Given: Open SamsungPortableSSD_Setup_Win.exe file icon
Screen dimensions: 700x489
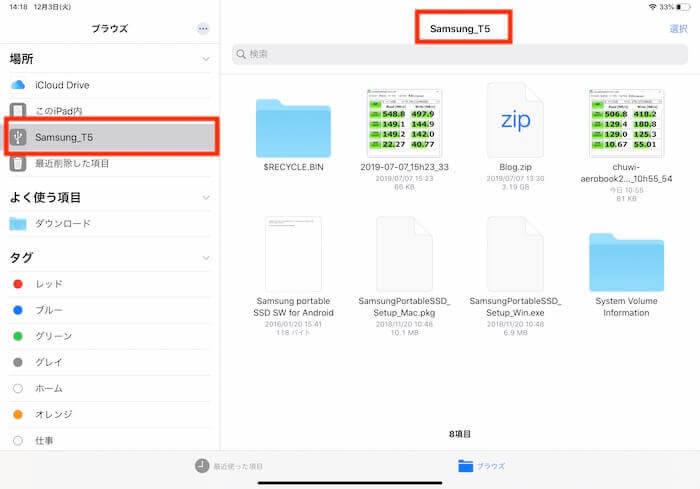Looking at the screenshot, I should [515, 254].
